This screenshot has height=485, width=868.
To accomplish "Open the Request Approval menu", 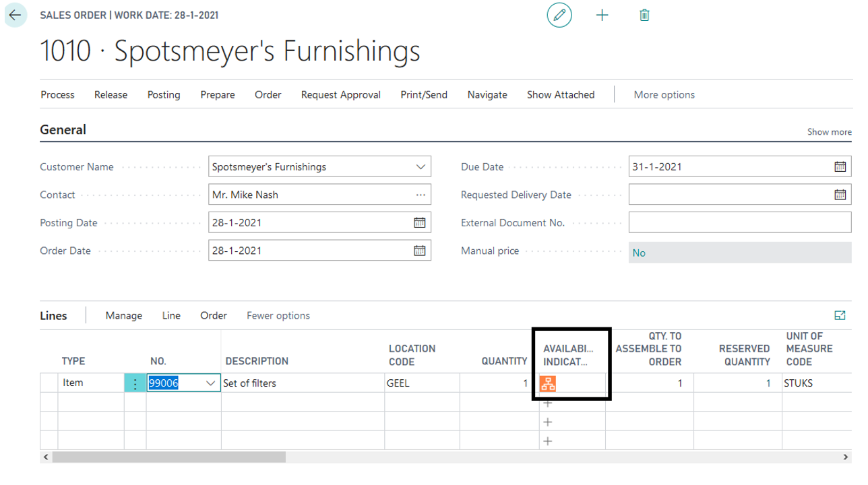I will [x=340, y=95].
